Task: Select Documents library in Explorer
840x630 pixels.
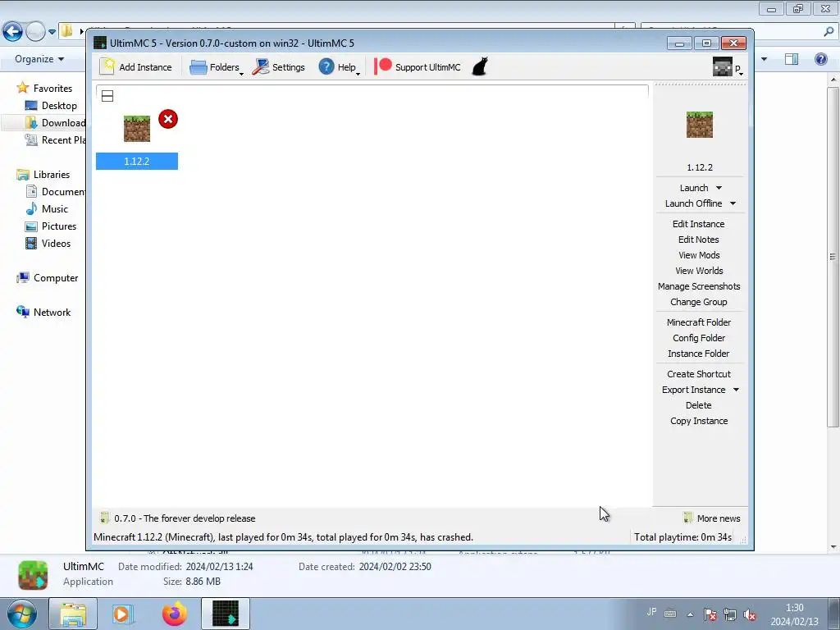Action: tap(56, 192)
